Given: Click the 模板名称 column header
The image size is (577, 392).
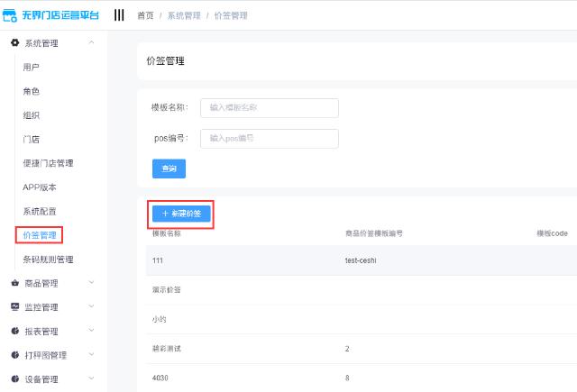Looking at the screenshot, I should point(167,233).
